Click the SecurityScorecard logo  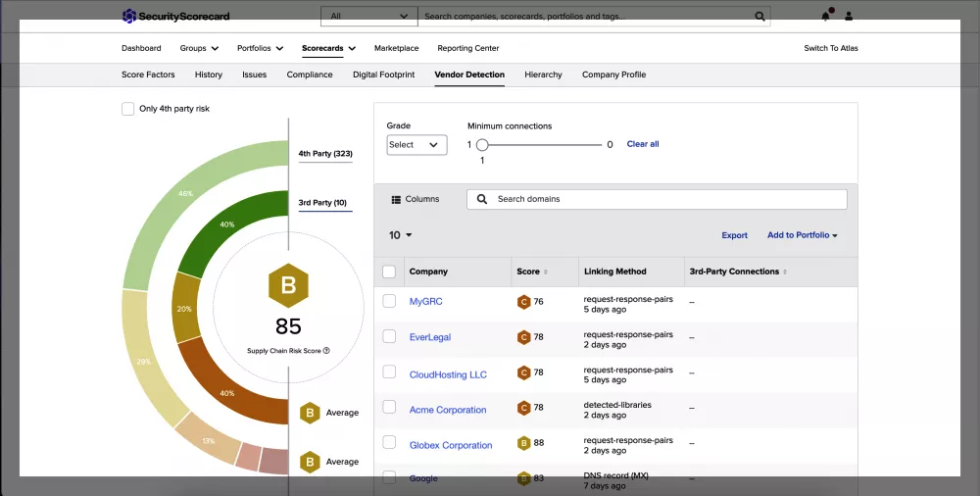click(175, 17)
